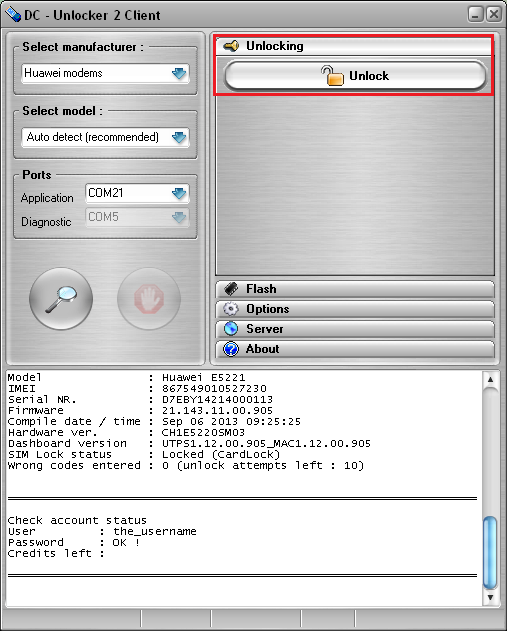Viewport: 507px width, 631px height.
Task: Click the log scrollbar down arrow
Action: pyautogui.click(x=490, y=598)
